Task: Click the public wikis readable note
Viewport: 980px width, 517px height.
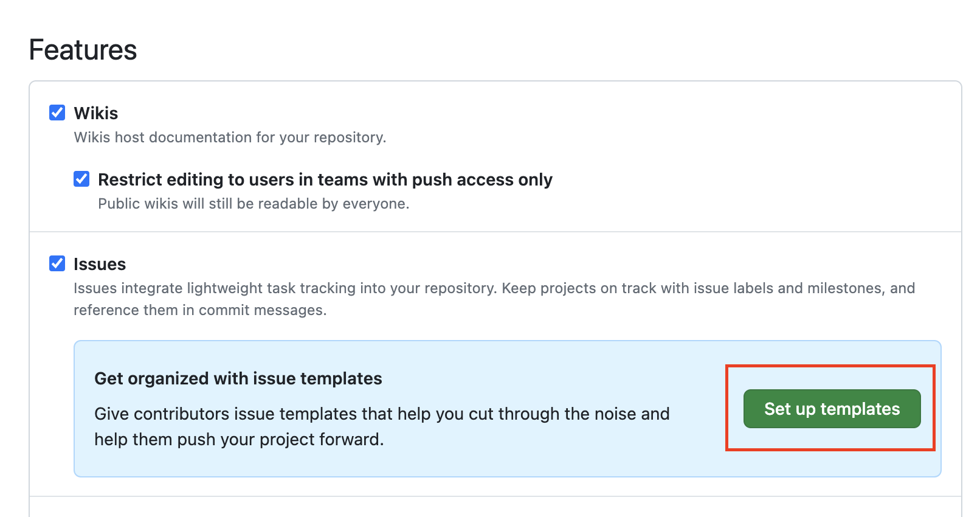Action: [x=254, y=203]
